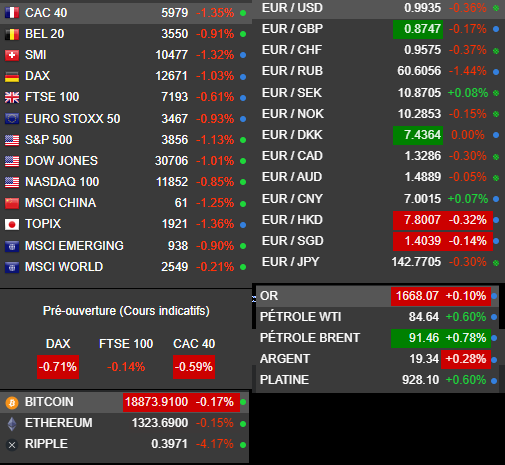Screen dimensions: 505x465
Task: Click the Chinese flag icon beside MSCI CHINA
Action: pos(12,203)
